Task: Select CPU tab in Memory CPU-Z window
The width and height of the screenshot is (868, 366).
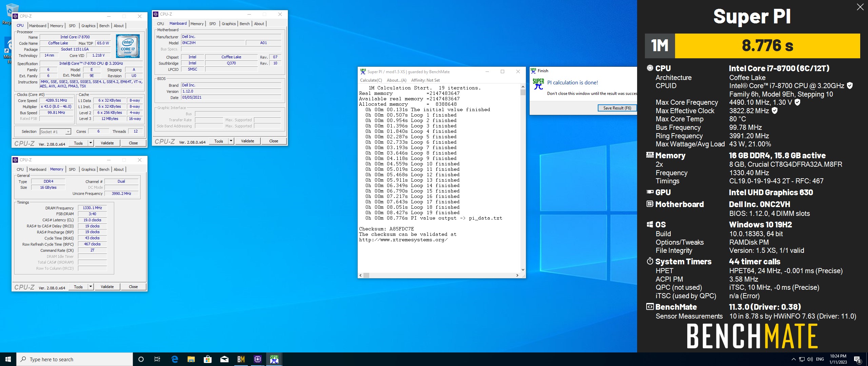Action: [20, 169]
